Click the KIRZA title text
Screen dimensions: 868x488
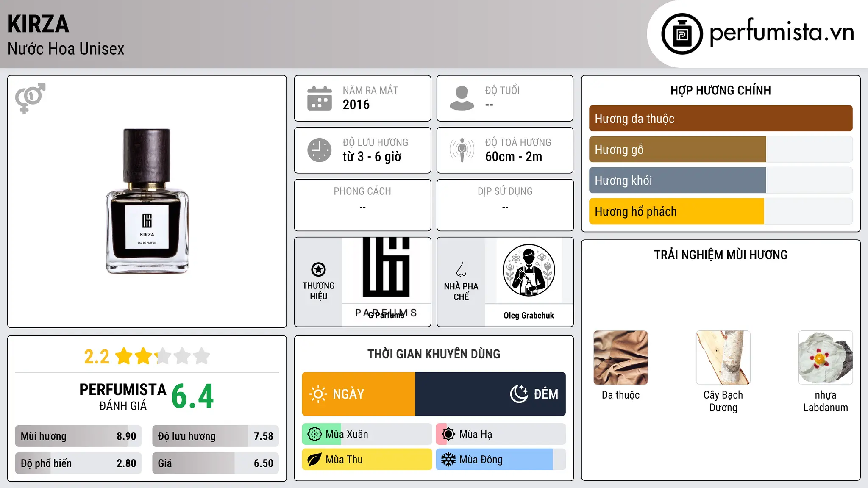point(38,24)
